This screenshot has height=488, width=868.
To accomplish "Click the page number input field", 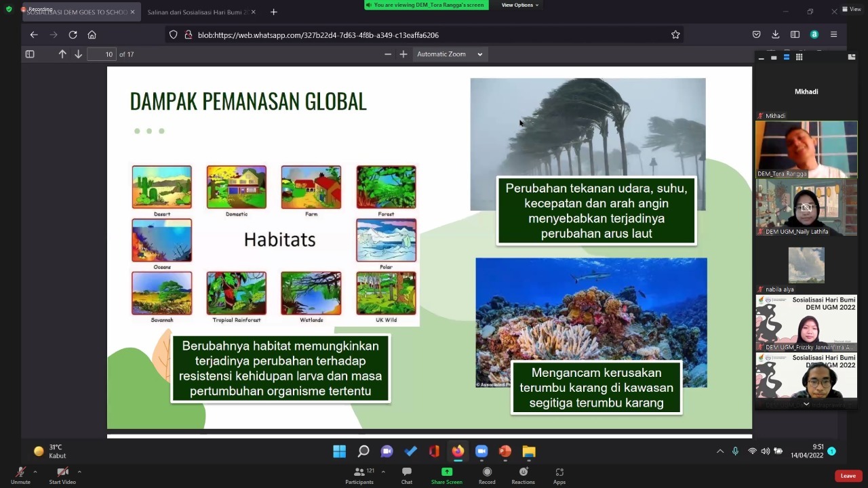I will click(x=102, y=54).
